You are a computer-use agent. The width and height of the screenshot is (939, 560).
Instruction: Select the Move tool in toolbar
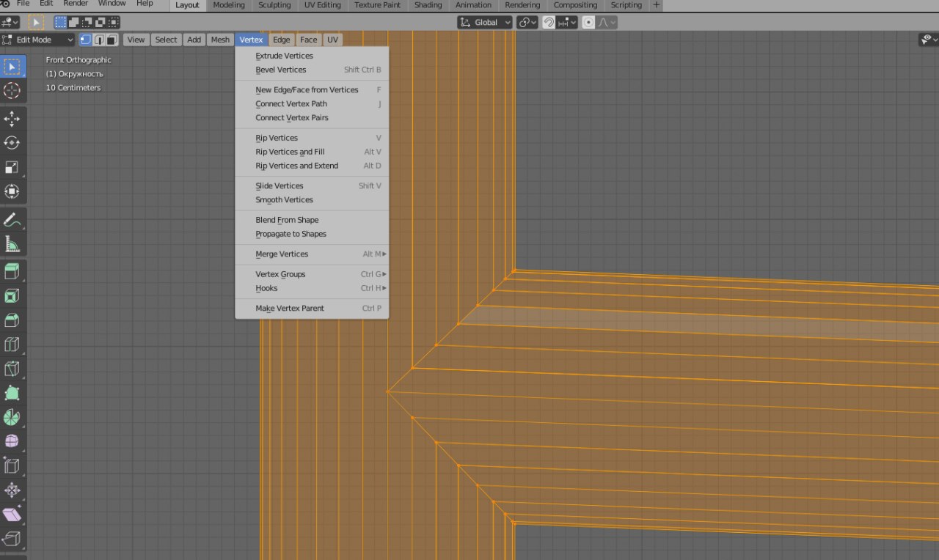[12, 119]
